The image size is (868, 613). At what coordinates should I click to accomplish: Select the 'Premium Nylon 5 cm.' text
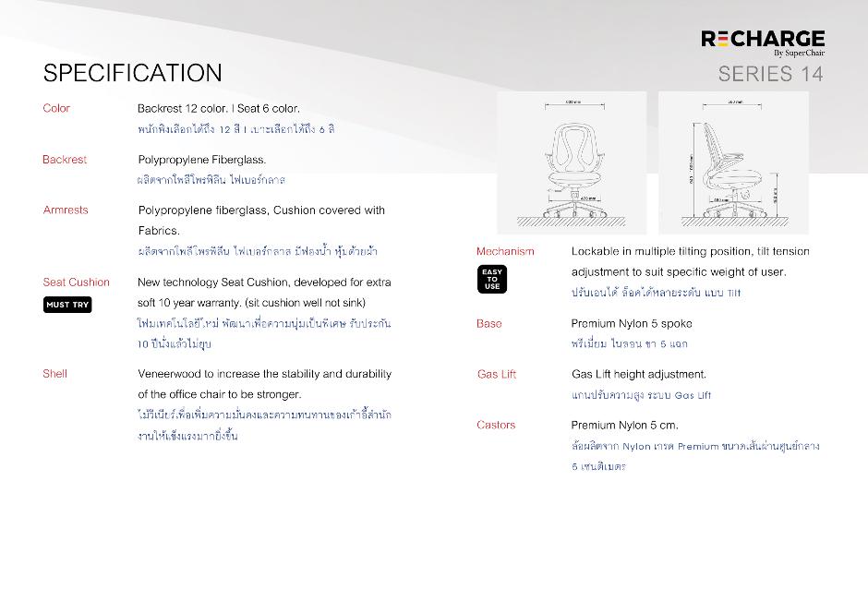pyautogui.click(x=624, y=426)
